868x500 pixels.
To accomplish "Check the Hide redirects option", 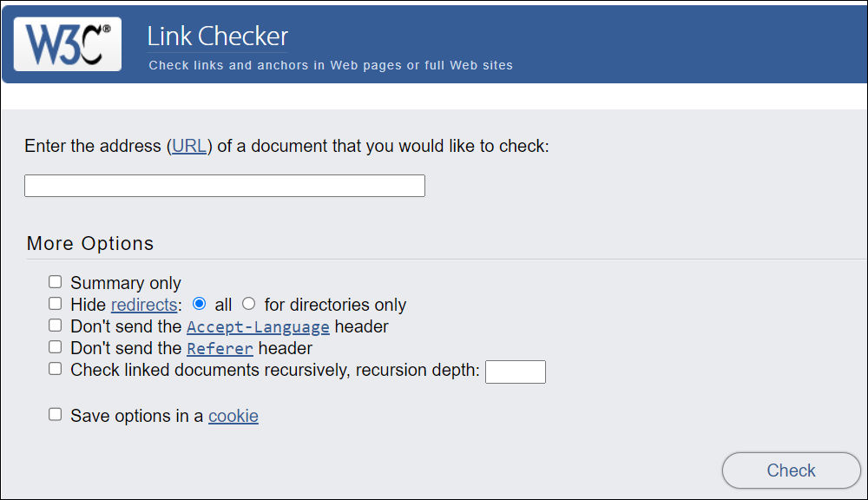I will pyautogui.click(x=55, y=303).
